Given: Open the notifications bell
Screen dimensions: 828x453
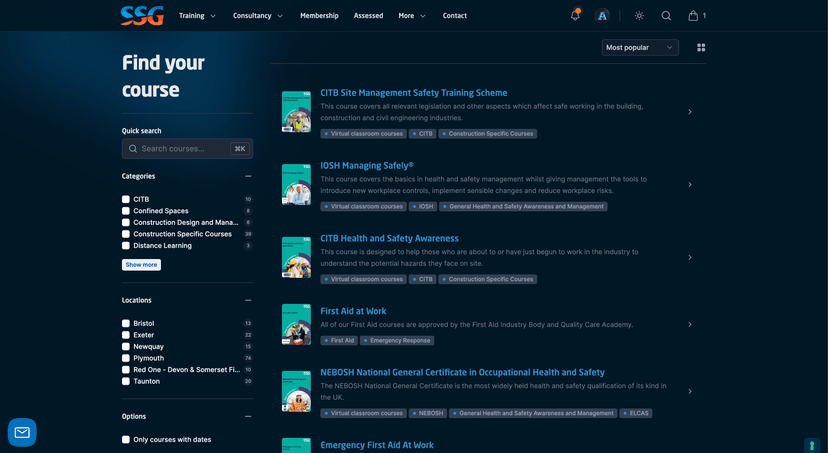Looking at the screenshot, I should [575, 15].
